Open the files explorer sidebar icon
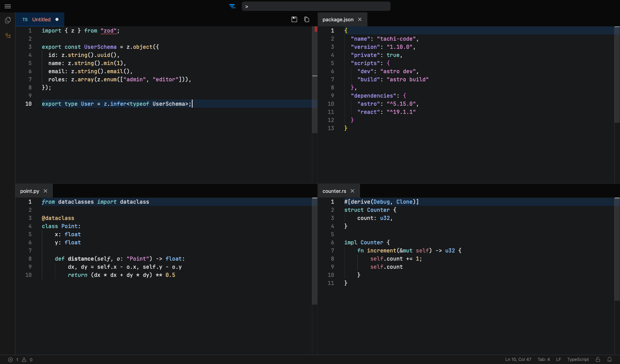 [8, 20]
